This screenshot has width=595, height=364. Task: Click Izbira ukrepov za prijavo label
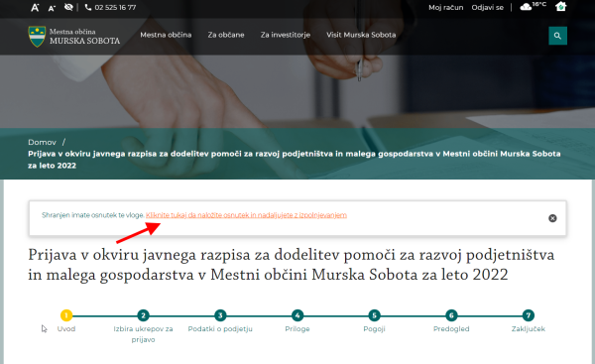tap(143, 334)
